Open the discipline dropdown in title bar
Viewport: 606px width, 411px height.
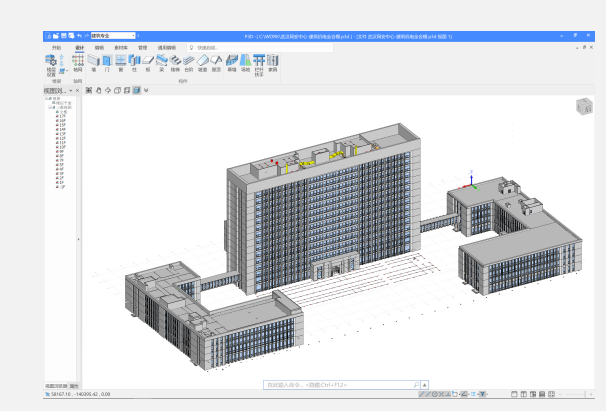tap(133, 36)
